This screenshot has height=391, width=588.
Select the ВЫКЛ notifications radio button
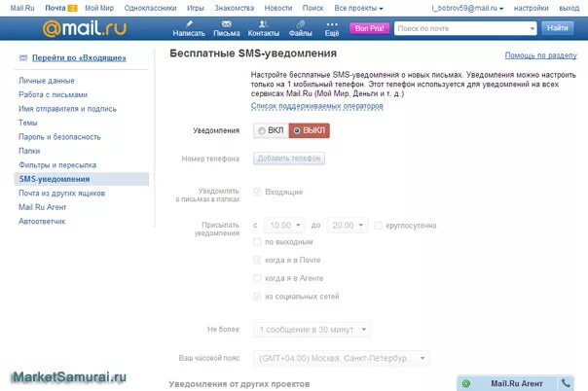297,130
